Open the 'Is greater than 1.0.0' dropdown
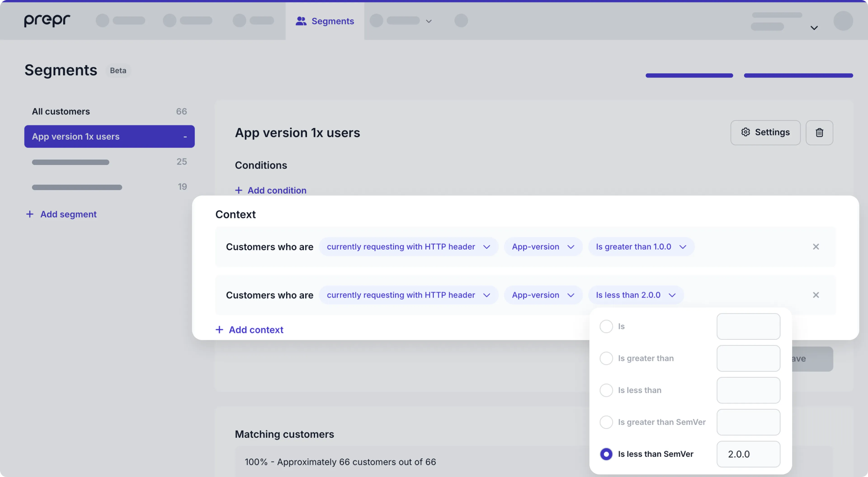This screenshot has width=868, height=477. pos(641,247)
